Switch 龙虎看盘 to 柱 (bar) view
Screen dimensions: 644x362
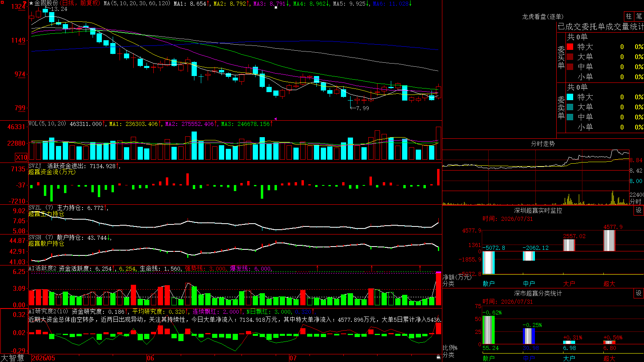[x=629, y=16]
